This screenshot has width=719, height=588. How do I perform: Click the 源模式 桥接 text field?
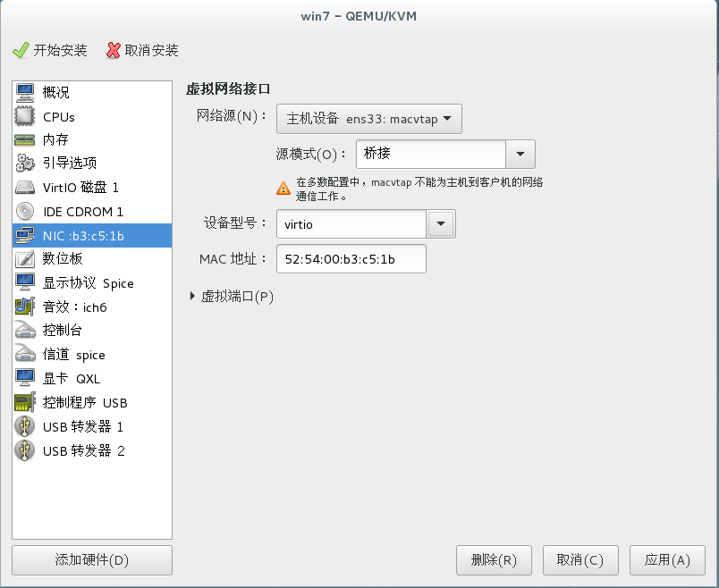[431, 154]
